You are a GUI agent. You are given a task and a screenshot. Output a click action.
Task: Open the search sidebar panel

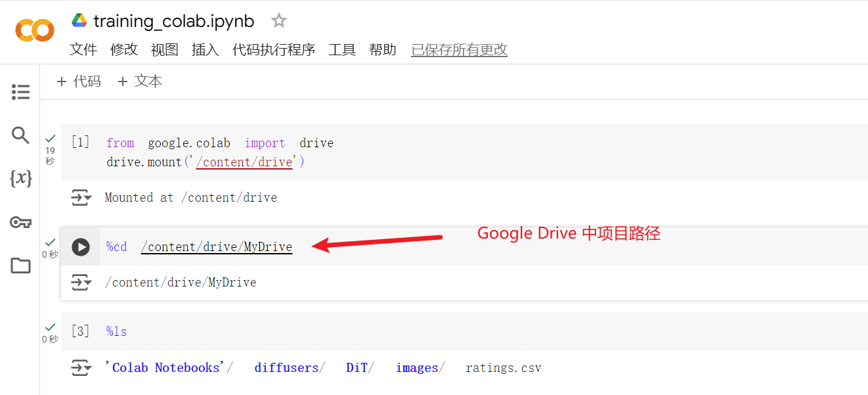click(x=20, y=135)
